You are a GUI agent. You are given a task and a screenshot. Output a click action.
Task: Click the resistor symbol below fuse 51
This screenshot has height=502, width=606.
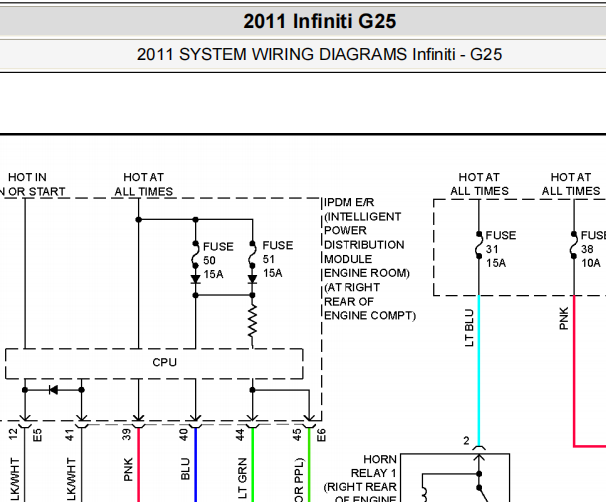click(x=252, y=321)
